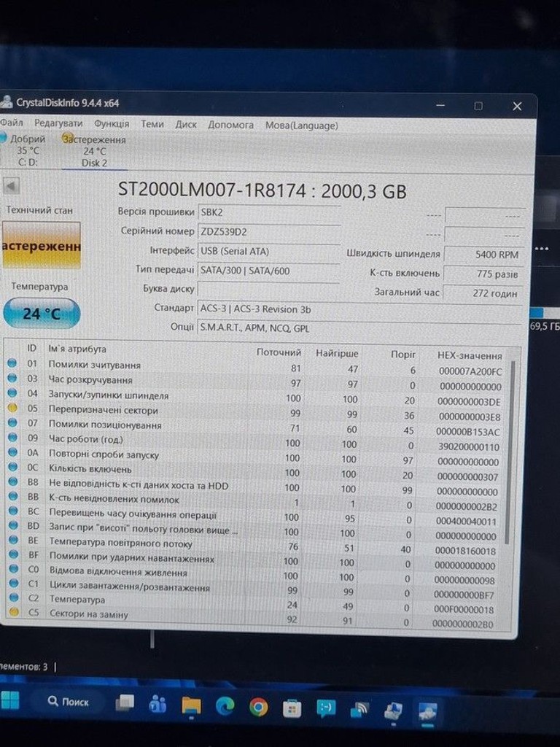Click status dot of Помилки зчитування row
Image resolution: width=560 pixels, height=747 pixels.
pyautogui.click(x=12, y=363)
